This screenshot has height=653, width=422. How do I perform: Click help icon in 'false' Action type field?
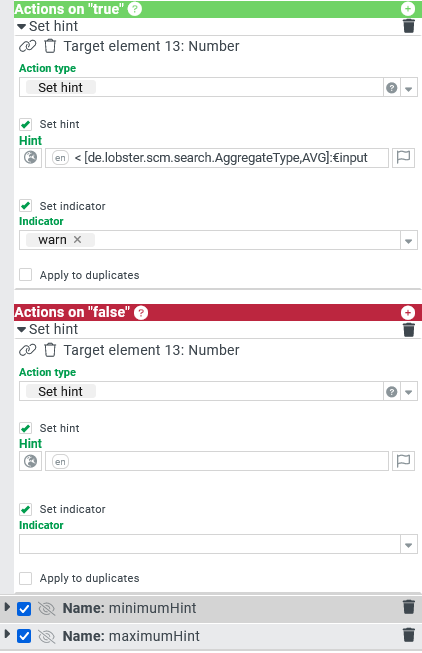(x=392, y=391)
